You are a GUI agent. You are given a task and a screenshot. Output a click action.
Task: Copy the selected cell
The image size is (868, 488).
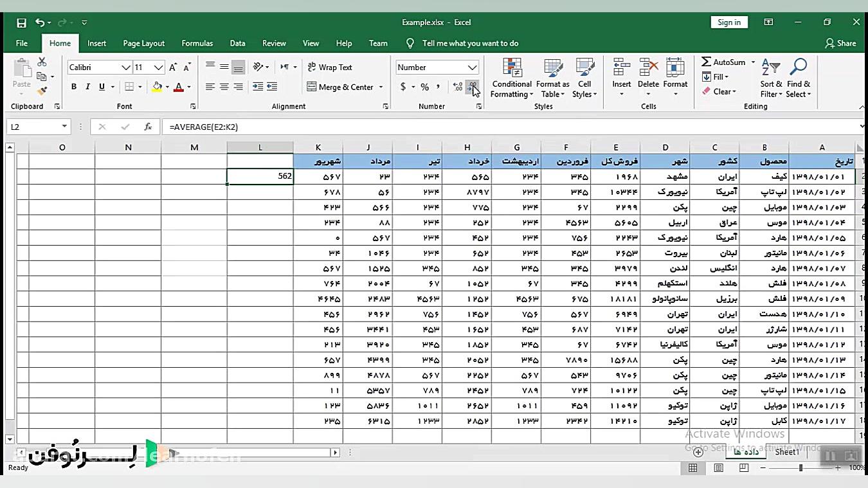(x=42, y=77)
